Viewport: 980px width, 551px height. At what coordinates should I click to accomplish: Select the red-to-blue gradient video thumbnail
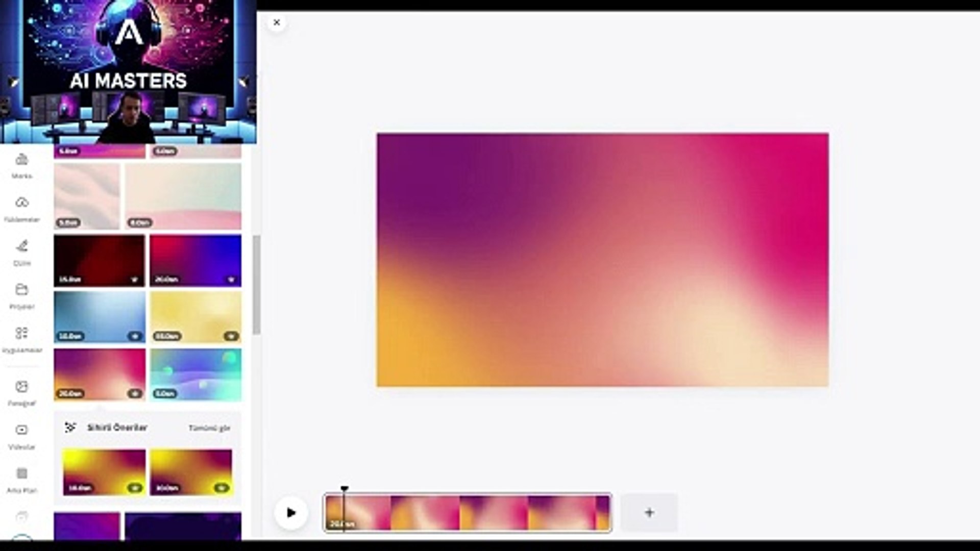(195, 260)
